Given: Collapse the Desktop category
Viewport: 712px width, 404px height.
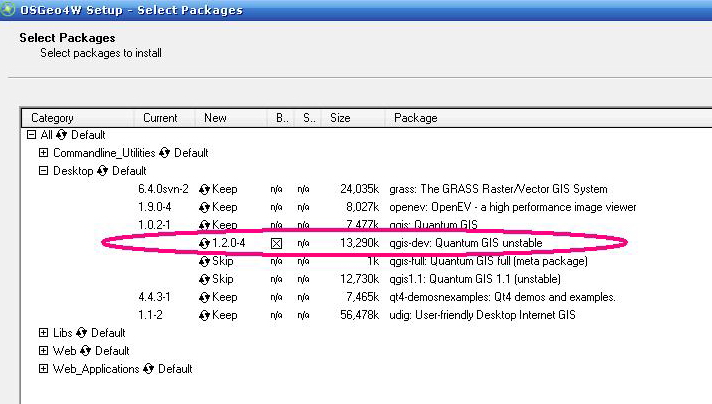Looking at the screenshot, I should 44,171.
